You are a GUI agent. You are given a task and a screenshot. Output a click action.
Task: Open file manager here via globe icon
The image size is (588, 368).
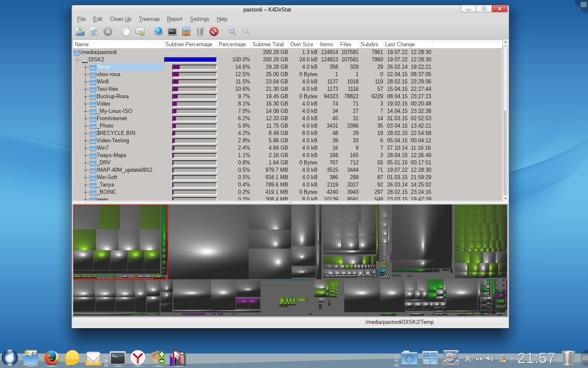(158, 31)
